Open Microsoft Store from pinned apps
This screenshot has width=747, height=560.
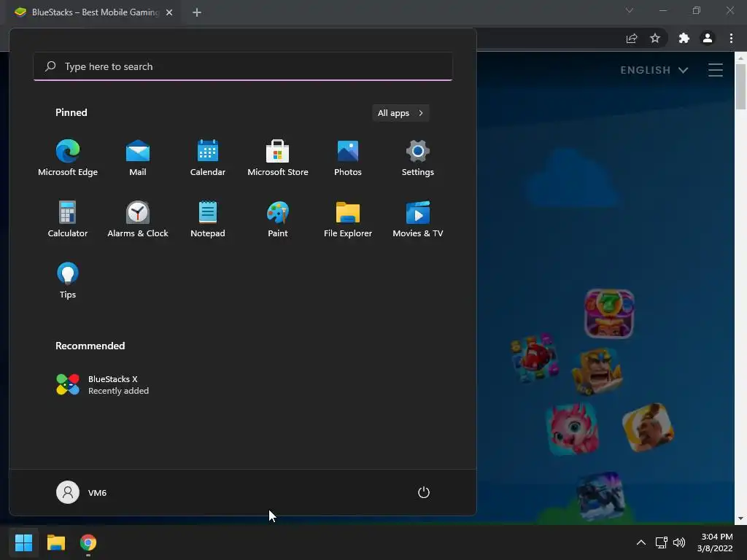pos(278,158)
